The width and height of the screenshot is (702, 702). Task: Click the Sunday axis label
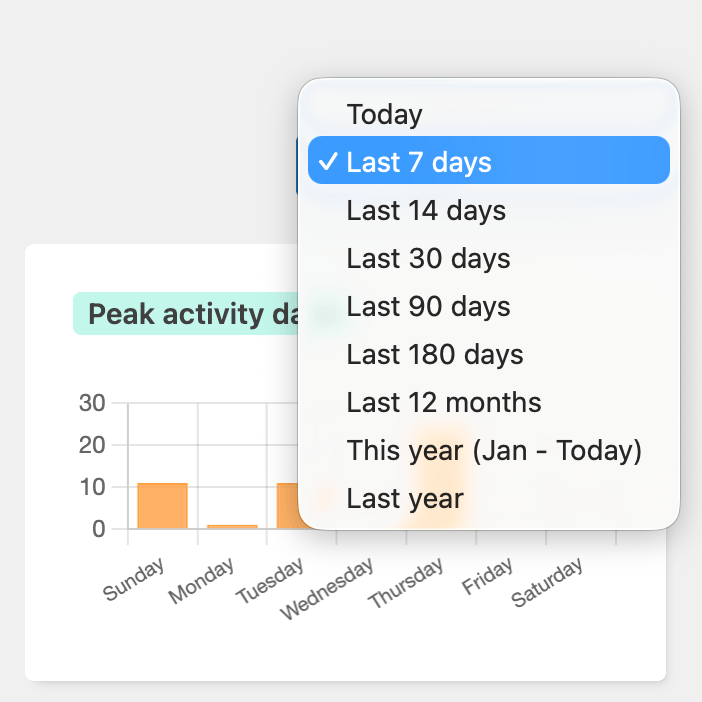(x=134, y=580)
